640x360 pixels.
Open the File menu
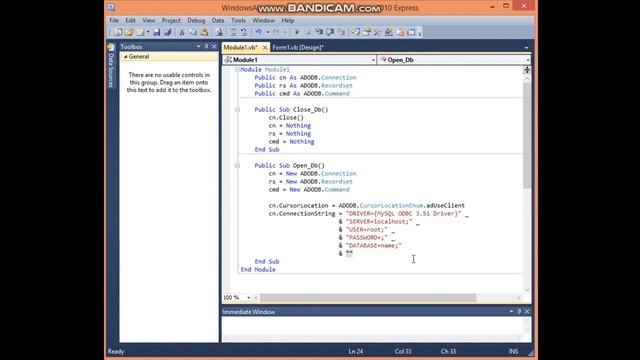point(114,20)
